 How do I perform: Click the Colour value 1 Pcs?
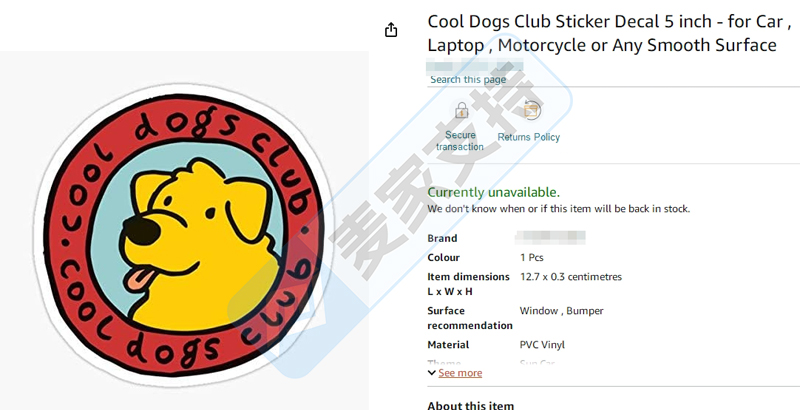point(532,258)
